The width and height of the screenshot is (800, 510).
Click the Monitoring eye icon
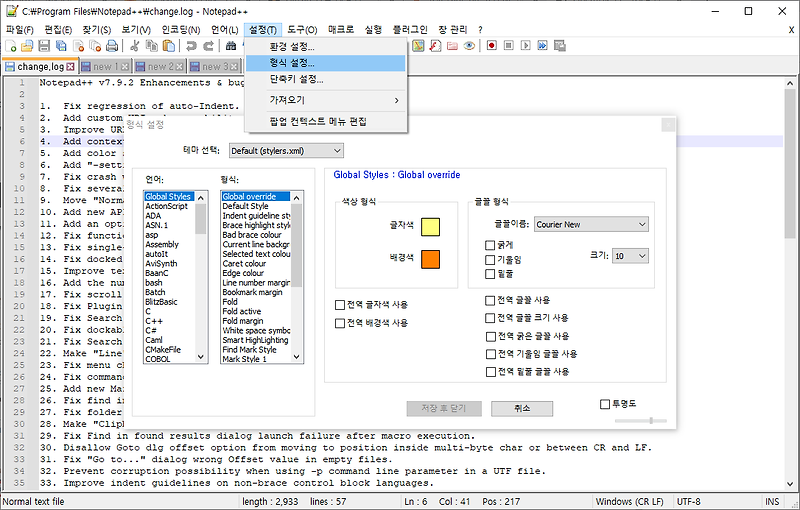469,46
